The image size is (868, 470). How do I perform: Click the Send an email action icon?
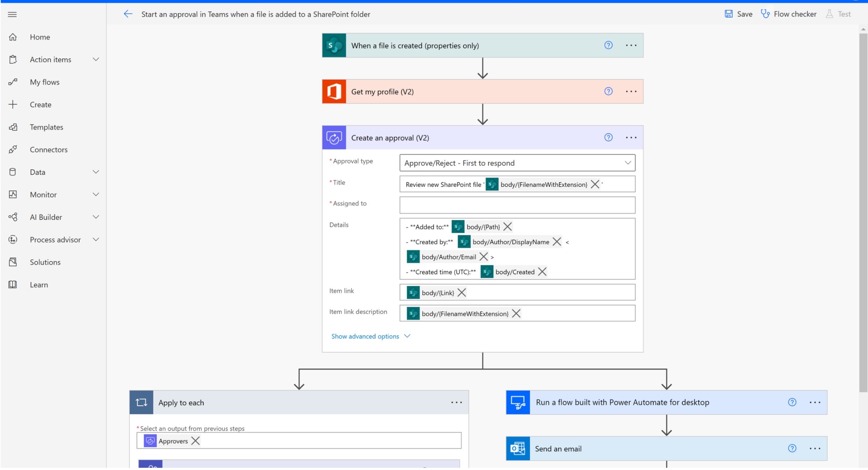point(517,449)
